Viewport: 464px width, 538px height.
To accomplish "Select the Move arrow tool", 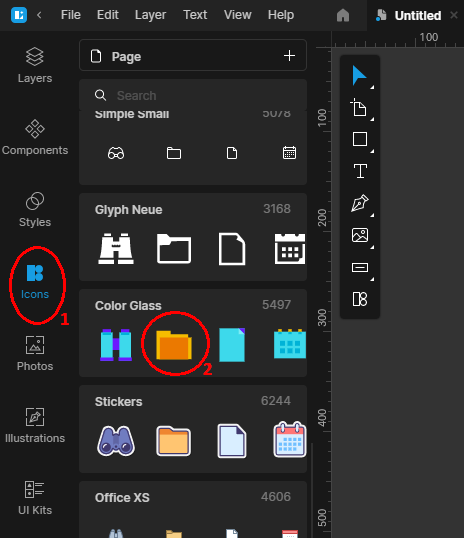I will click(359, 76).
